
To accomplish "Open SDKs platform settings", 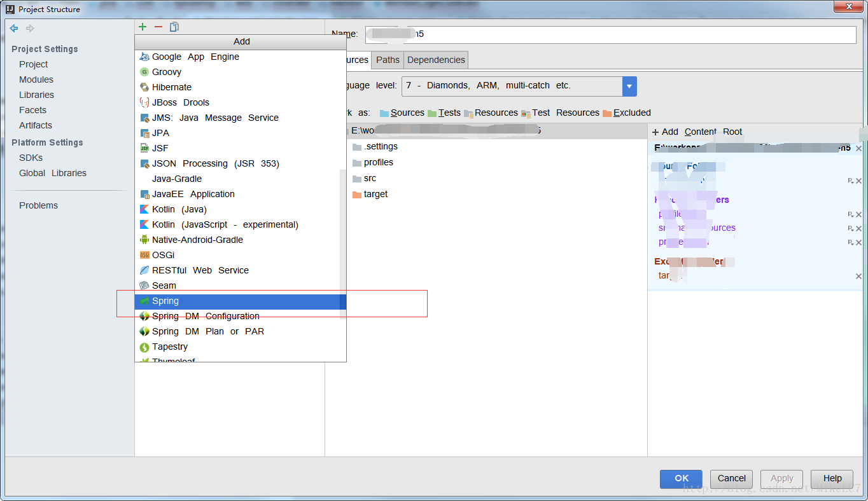I will (x=31, y=158).
